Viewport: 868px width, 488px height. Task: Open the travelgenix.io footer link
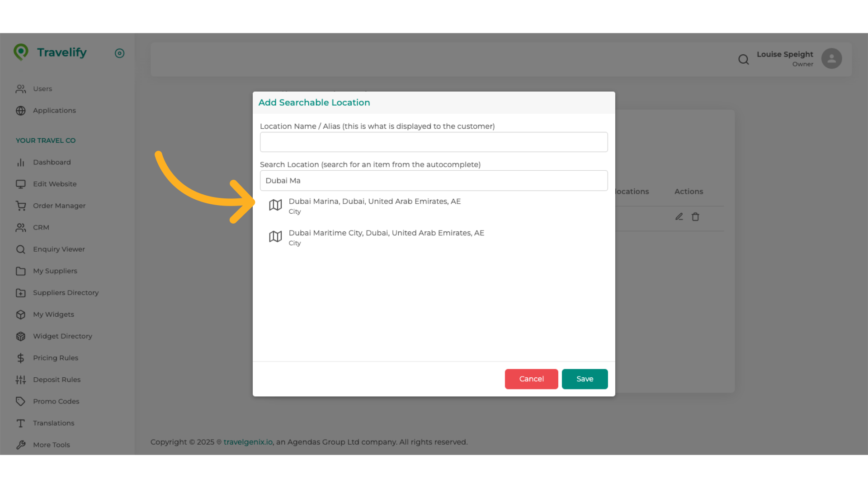(x=248, y=442)
